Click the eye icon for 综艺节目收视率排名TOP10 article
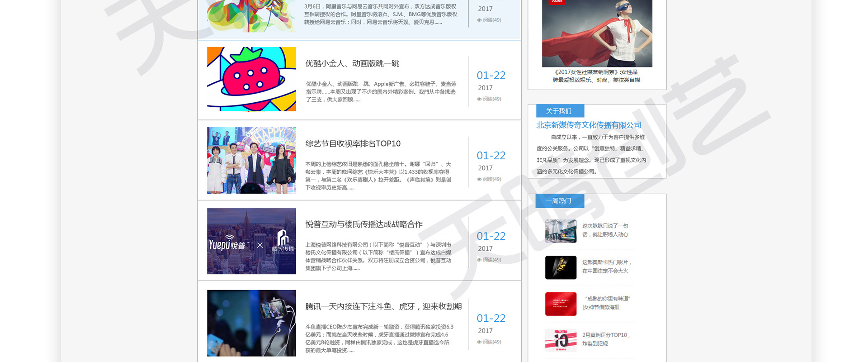The image size is (868, 362). click(479, 179)
